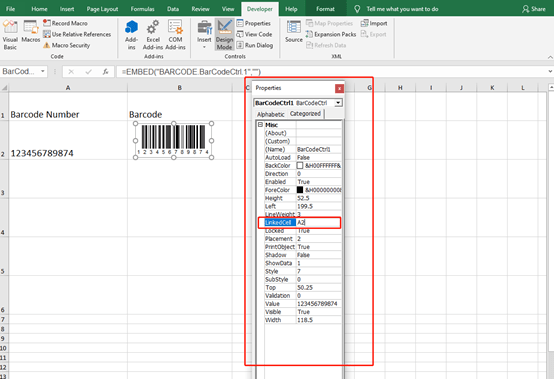The height and width of the screenshot is (379, 554).
Task: Open the Add-ins store
Action: (x=131, y=35)
